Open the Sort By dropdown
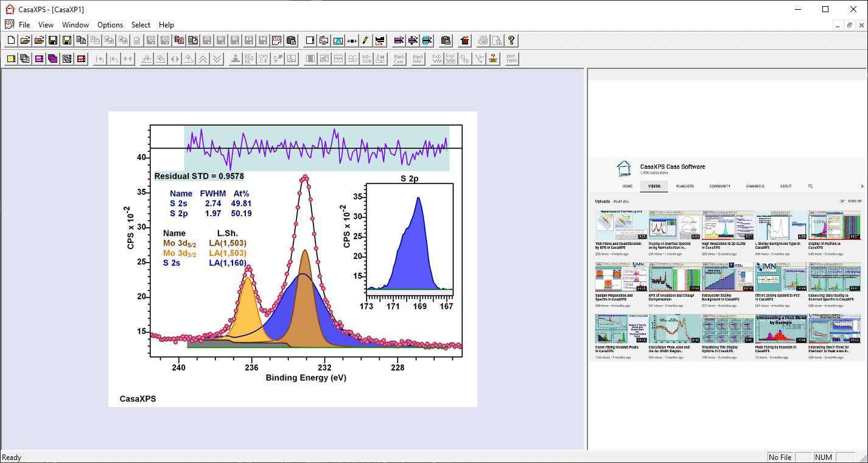This screenshot has height=463, width=868. pos(851,201)
